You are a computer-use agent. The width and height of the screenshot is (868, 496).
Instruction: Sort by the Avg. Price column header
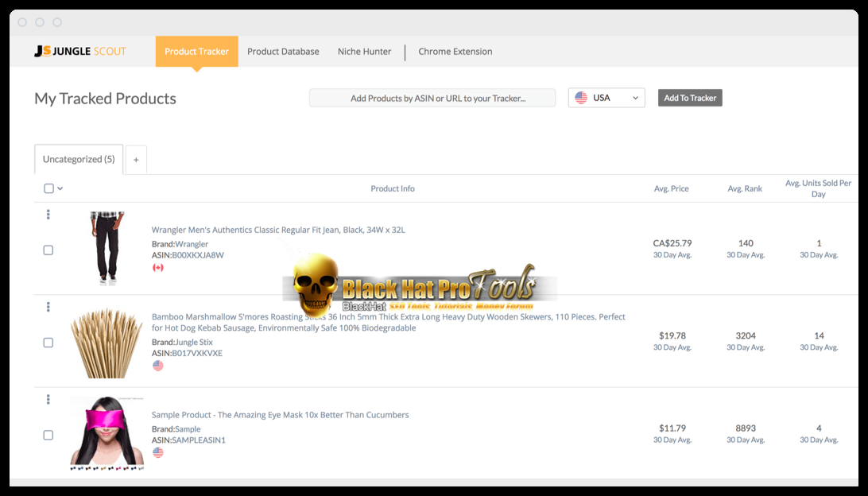tap(672, 188)
